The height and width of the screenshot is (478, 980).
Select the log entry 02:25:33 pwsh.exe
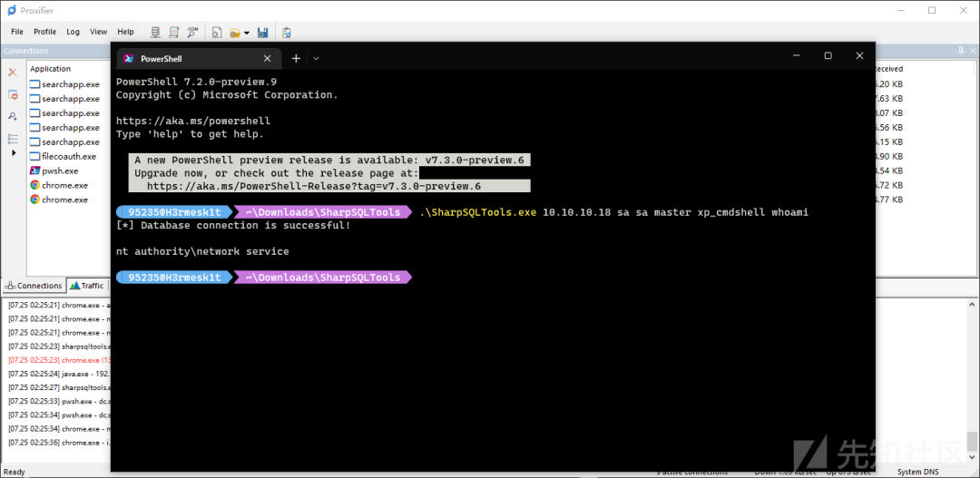coord(59,401)
